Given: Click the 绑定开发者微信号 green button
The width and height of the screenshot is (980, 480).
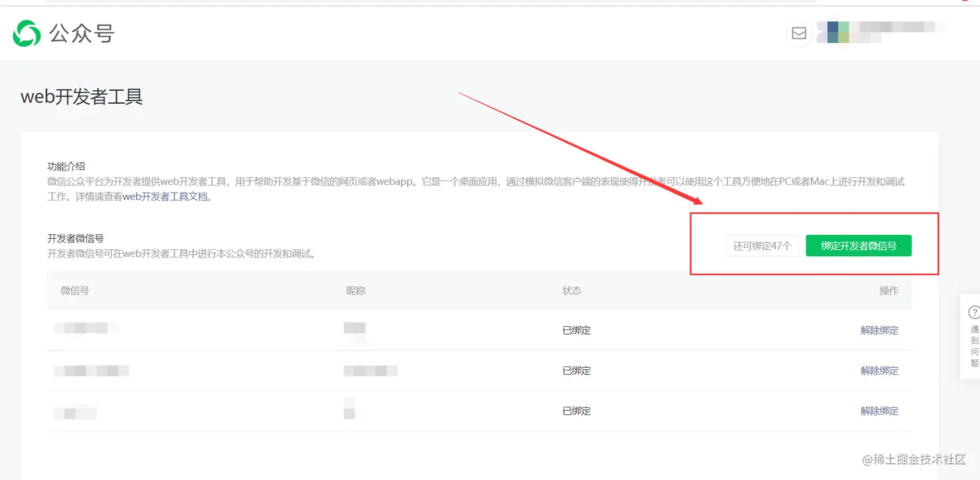Looking at the screenshot, I should pyautogui.click(x=858, y=246).
